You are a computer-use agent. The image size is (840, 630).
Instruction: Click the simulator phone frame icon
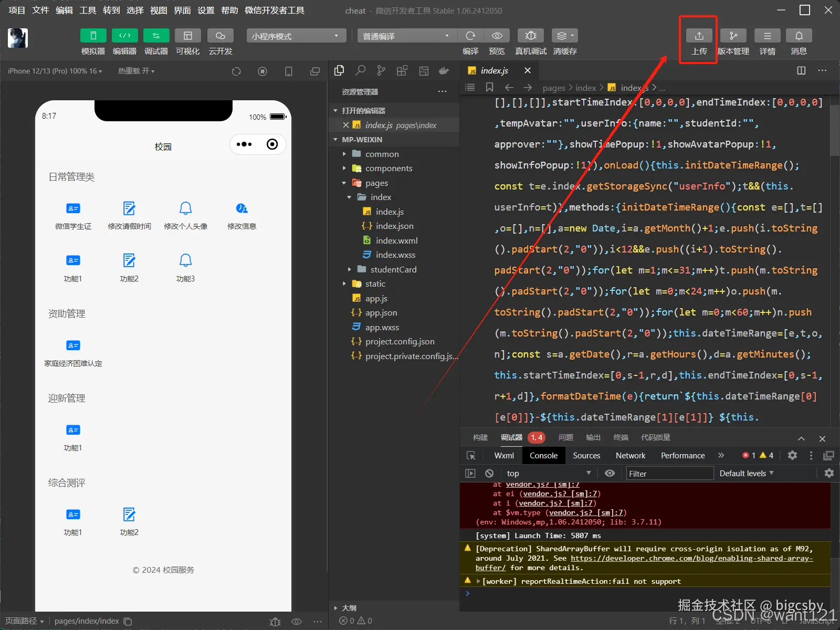pos(289,71)
